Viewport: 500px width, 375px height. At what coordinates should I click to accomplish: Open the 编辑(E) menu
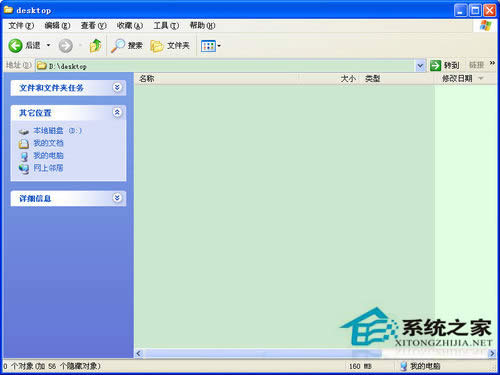57,25
